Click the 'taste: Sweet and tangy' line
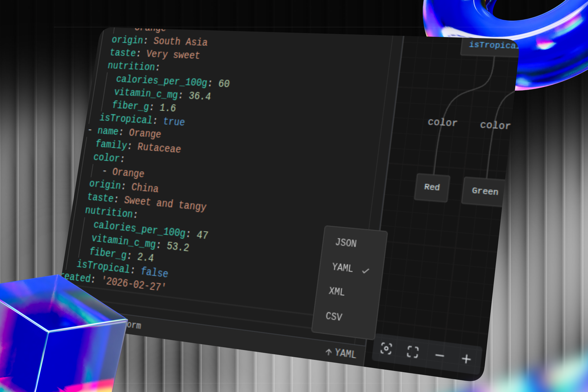 click(147, 202)
